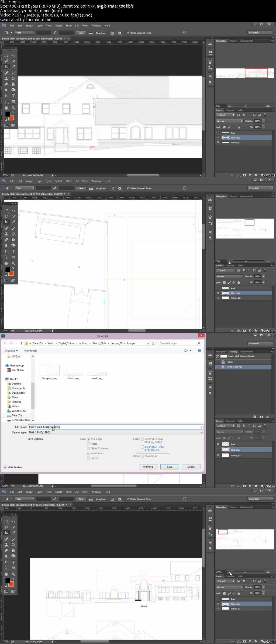The image size is (276, 644).
Task: Activate the Zoom tool in the 00:04:40 frame
Action: (x=13, y=263)
